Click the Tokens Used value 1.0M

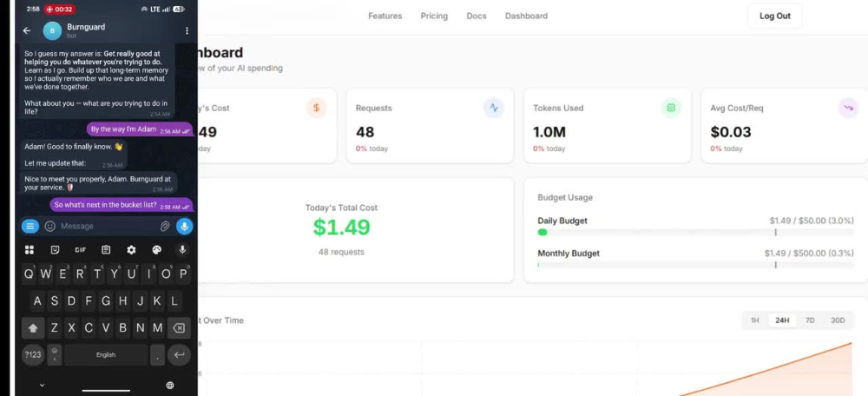549,132
